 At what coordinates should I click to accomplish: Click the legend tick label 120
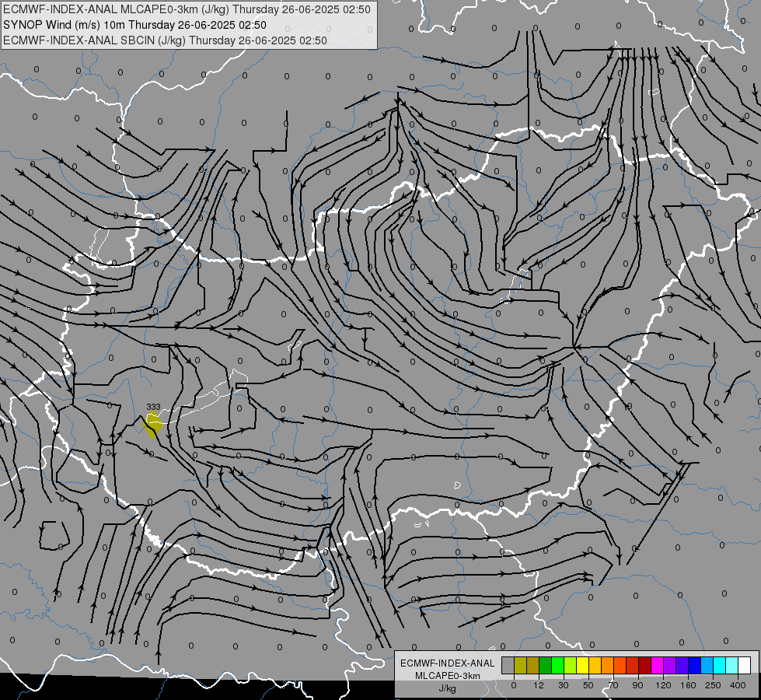[x=663, y=685]
